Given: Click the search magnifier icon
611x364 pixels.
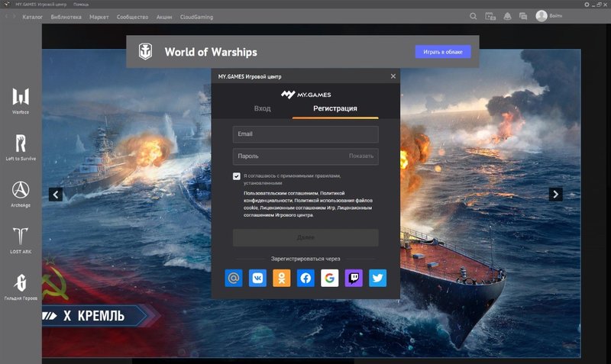Looking at the screenshot, I should (x=473, y=16).
